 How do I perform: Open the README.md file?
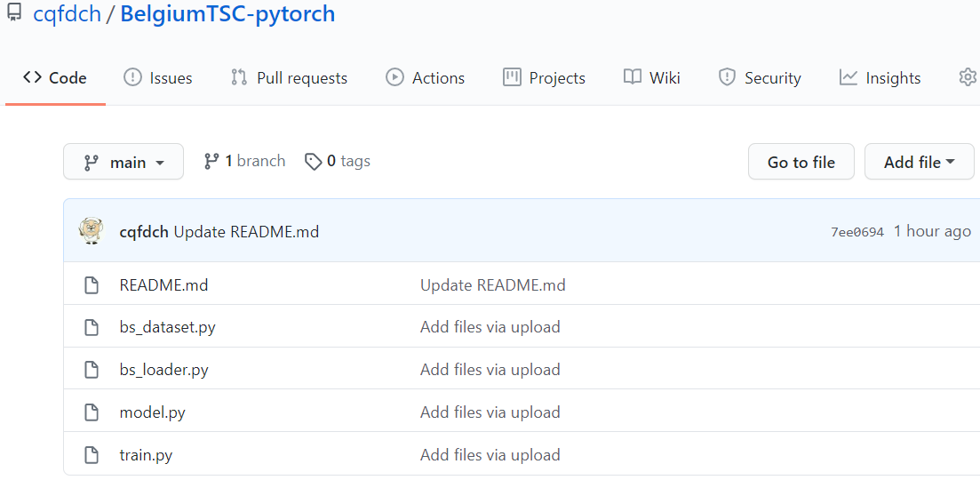tap(163, 285)
